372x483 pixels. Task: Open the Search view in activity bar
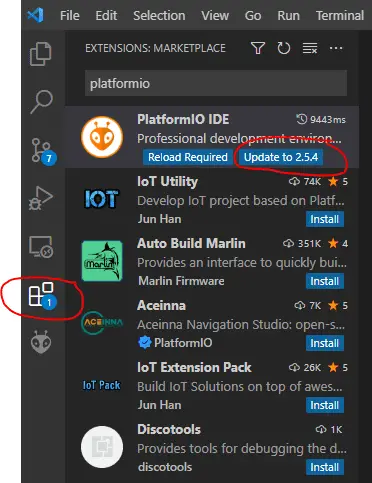click(x=41, y=101)
